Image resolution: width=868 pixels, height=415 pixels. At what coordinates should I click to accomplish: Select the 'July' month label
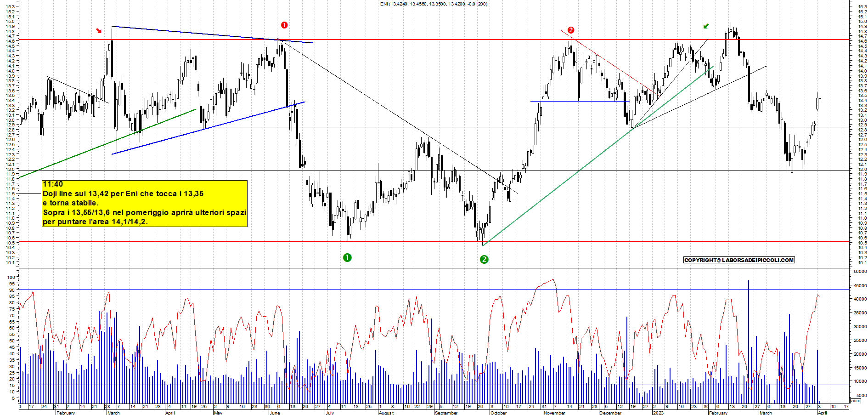[330, 413]
